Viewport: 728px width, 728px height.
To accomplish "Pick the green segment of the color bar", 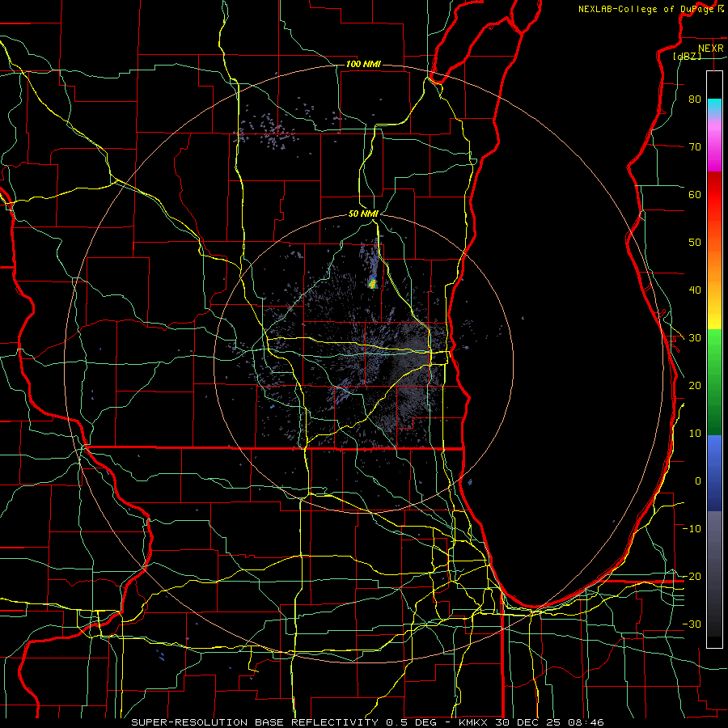I will (x=714, y=382).
